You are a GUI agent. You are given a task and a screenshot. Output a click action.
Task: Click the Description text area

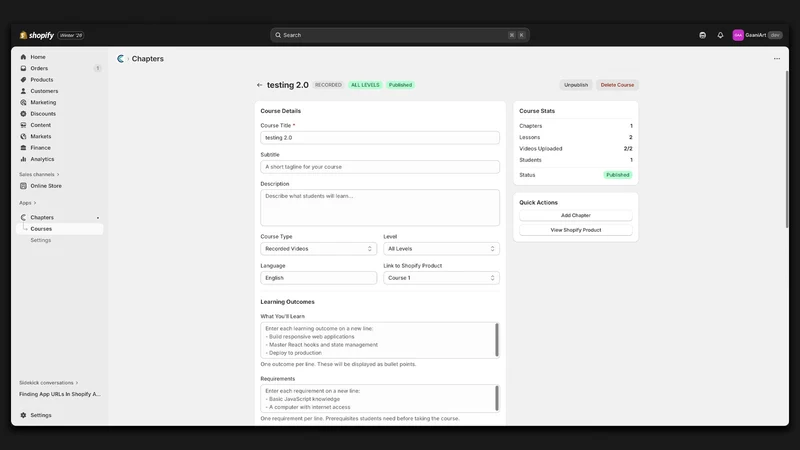pos(380,208)
